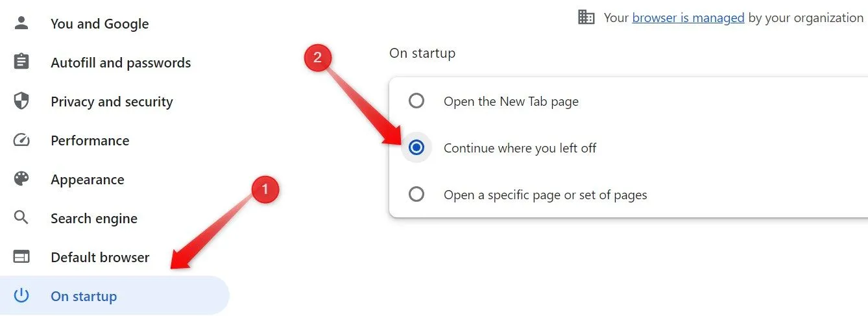Image resolution: width=868 pixels, height=316 pixels.
Task: Click the managed organization building icon
Action: click(x=586, y=18)
